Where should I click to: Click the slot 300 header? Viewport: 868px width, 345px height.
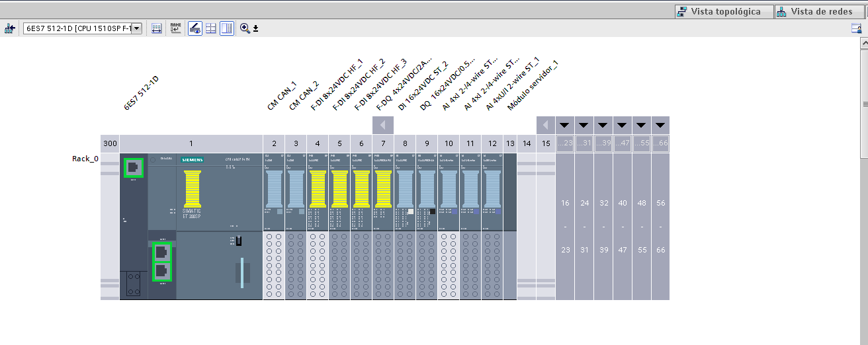click(110, 143)
